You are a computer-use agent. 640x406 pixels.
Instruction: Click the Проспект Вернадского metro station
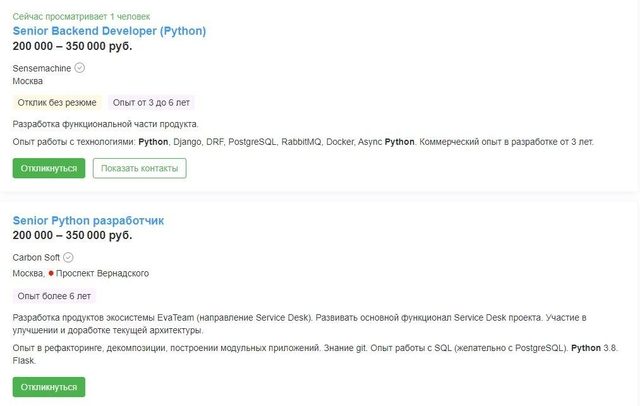click(x=102, y=273)
